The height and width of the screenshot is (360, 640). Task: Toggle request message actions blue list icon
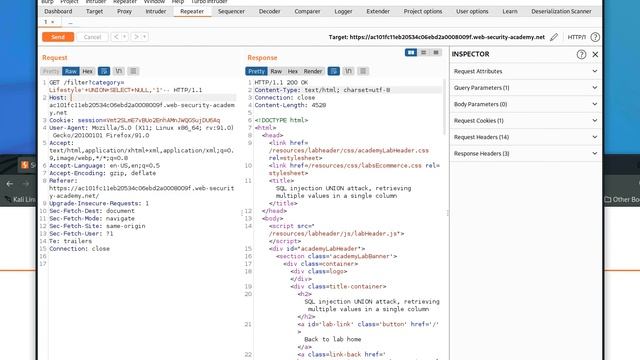coord(104,71)
